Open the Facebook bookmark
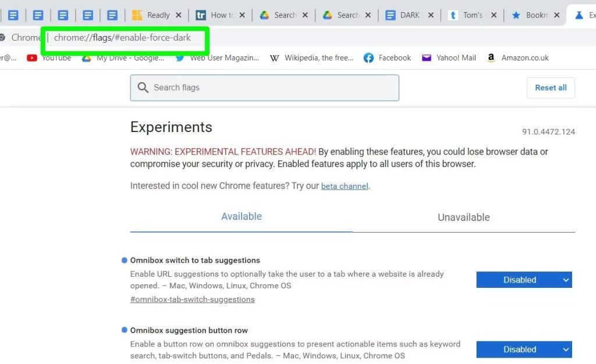This screenshot has width=596, height=364. point(387,58)
